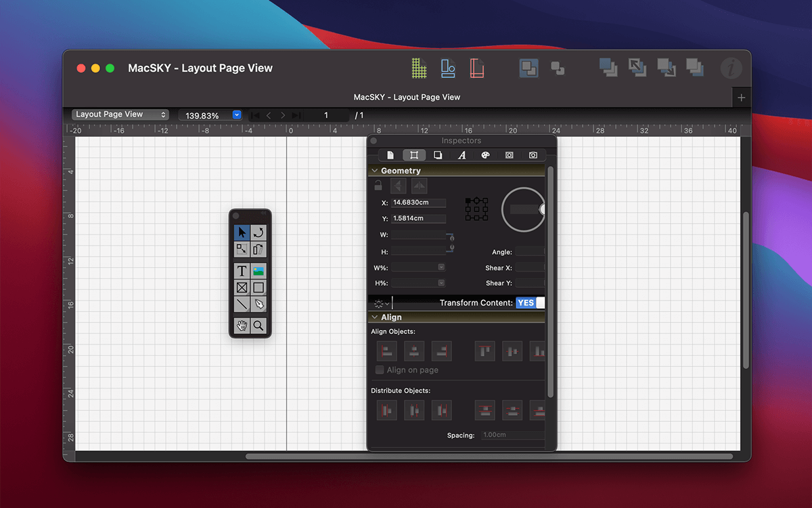812x508 pixels.
Task: Select the scale tool in the toolbox
Action: click(x=242, y=249)
